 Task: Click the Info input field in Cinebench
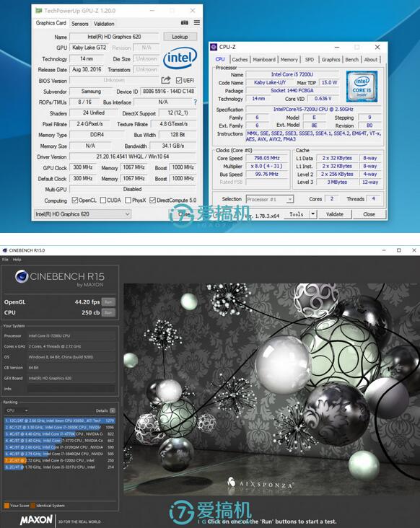click(71, 389)
